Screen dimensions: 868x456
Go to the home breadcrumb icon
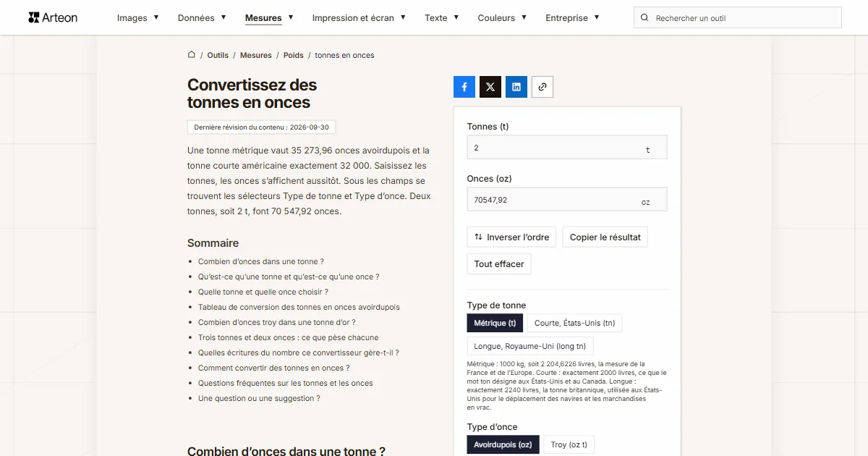[192, 54]
